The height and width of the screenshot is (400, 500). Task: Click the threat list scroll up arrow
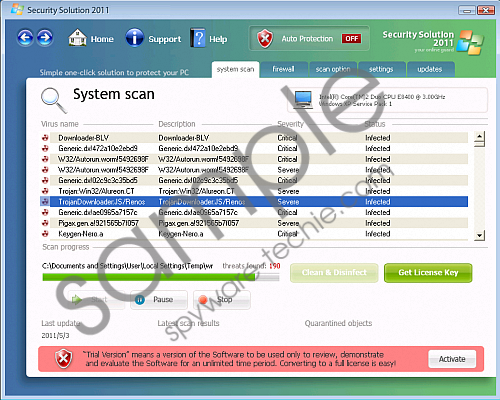coord(479,136)
